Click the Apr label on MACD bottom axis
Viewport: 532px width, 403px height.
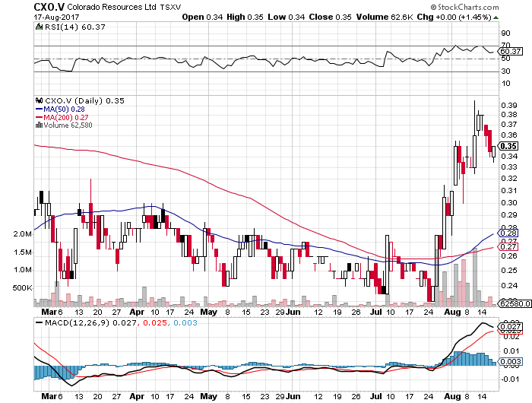coord(137,397)
